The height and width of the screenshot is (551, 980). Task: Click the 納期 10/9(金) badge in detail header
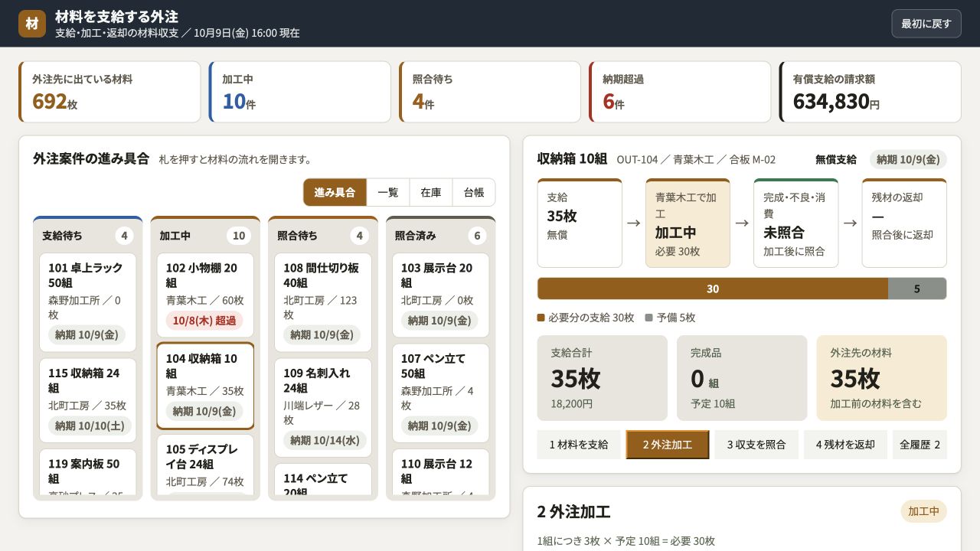[x=908, y=159]
